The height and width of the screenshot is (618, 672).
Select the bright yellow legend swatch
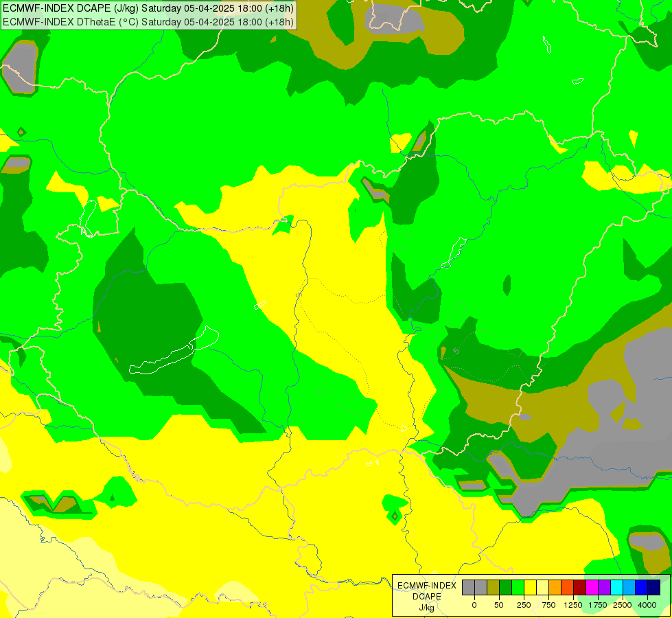tap(531, 588)
